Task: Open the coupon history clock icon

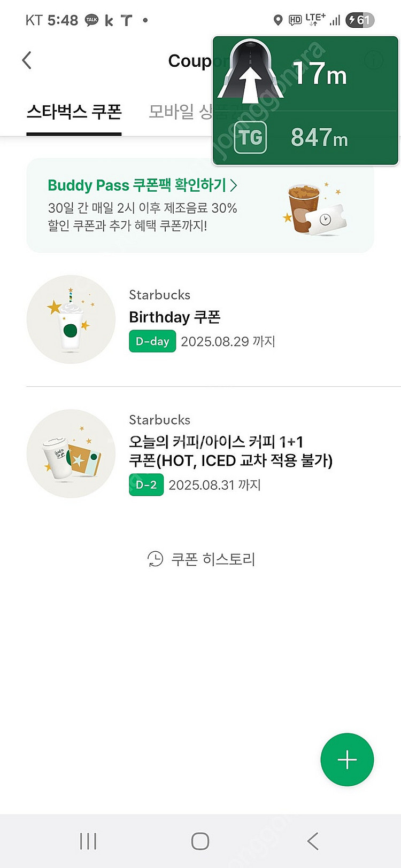Action: [x=155, y=559]
